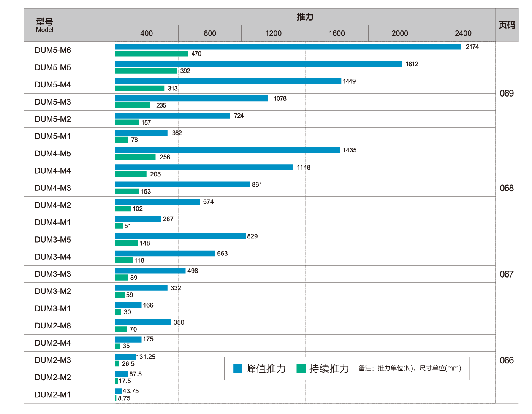Viewport: 532px width, 414px height.
Task: Click the DUM5-M6 green continuous thrust bar
Action: click(152, 54)
